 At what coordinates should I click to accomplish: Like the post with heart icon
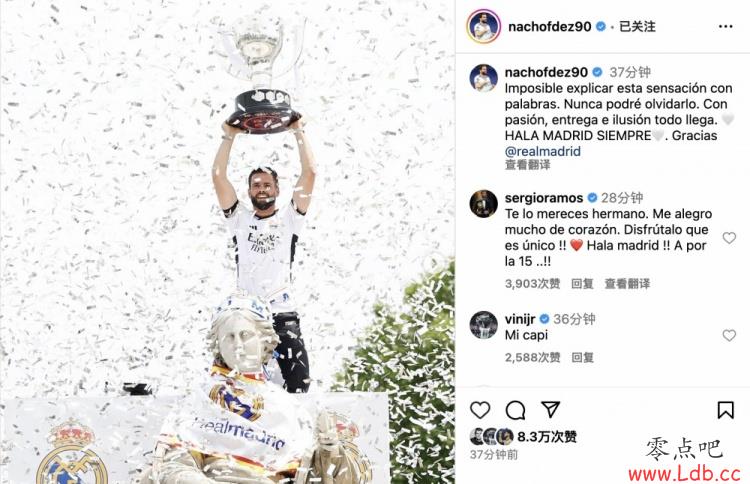(480, 410)
